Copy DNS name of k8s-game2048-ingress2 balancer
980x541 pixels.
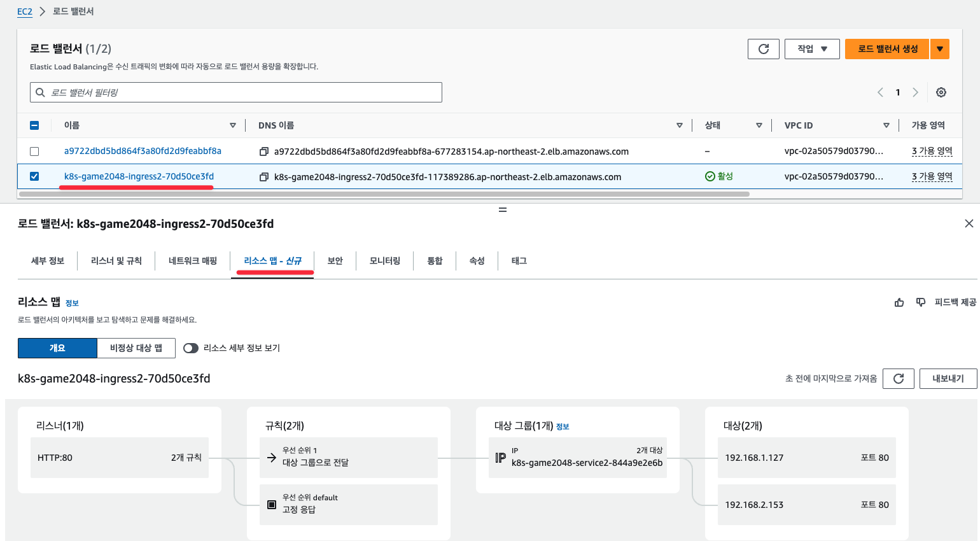[263, 177]
